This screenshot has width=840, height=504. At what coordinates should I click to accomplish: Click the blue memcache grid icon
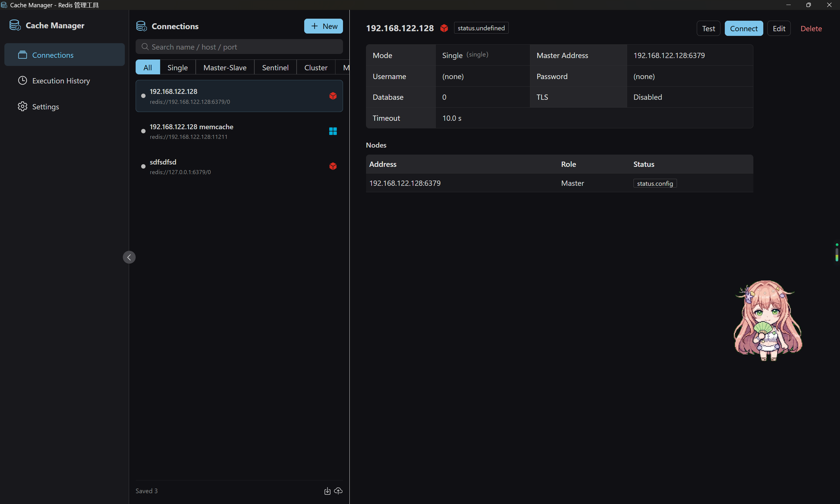click(333, 132)
